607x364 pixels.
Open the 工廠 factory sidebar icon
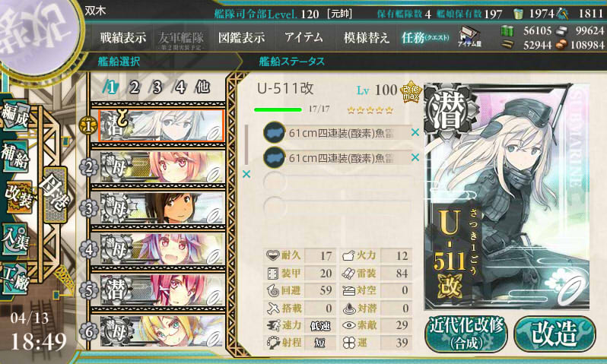tap(15, 280)
